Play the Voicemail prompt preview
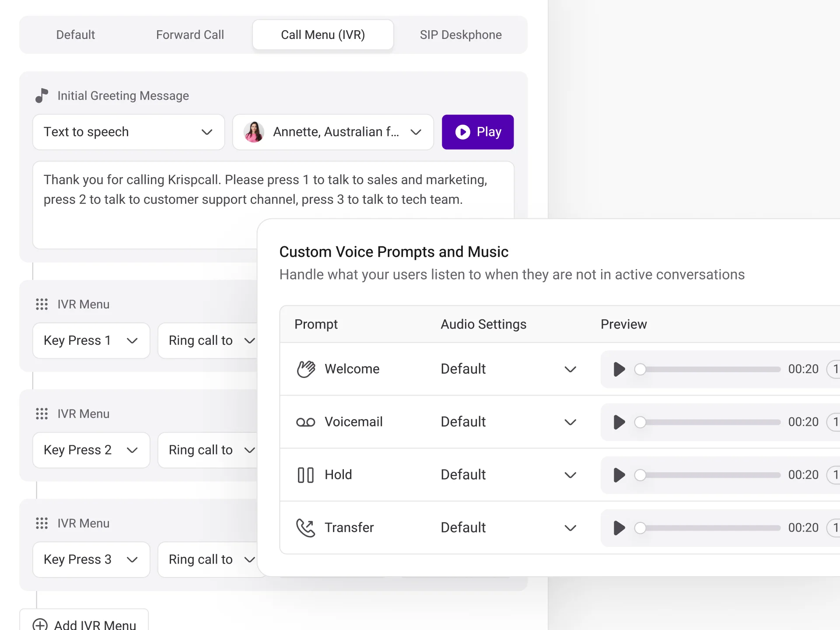Image resolution: width=840 pixels, height=630 pixels. 619,422
